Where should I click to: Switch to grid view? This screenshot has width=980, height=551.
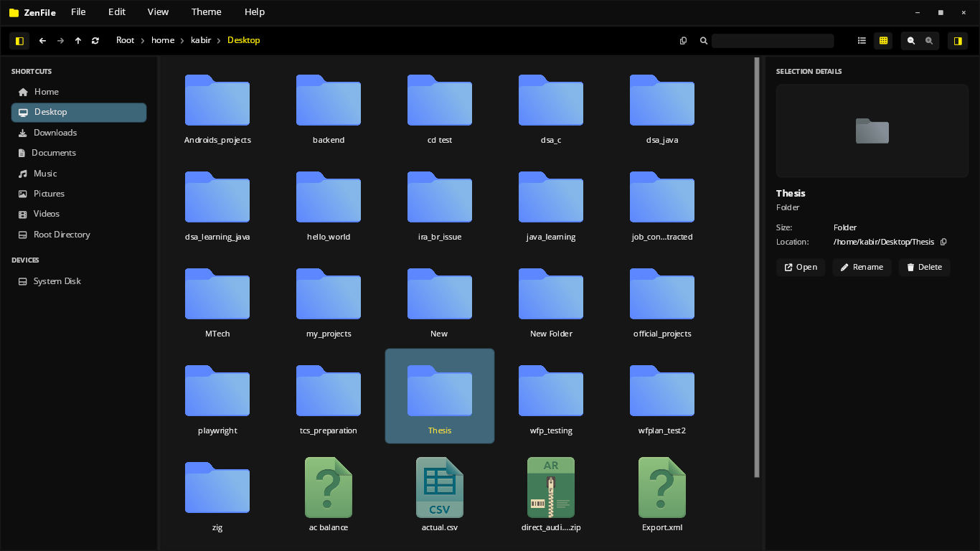click(x=884, y=41)
